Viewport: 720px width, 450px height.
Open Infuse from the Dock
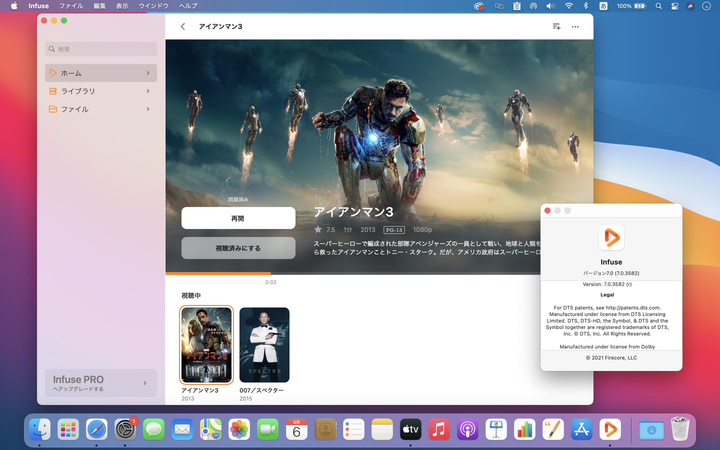tap(610, 429)
